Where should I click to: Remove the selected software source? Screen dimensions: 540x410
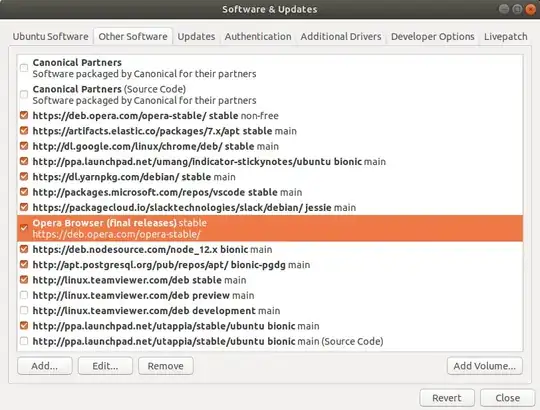(166, 366)
